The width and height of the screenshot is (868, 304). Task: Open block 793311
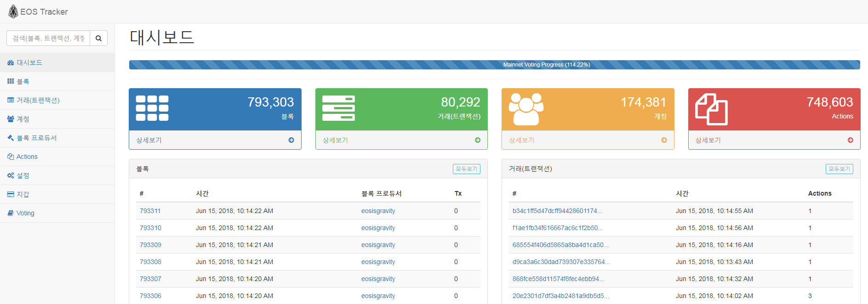point(150,211)
